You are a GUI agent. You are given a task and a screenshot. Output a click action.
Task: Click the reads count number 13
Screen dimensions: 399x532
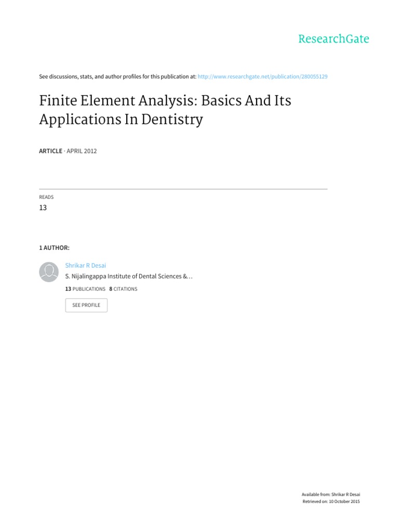[43, 208]
